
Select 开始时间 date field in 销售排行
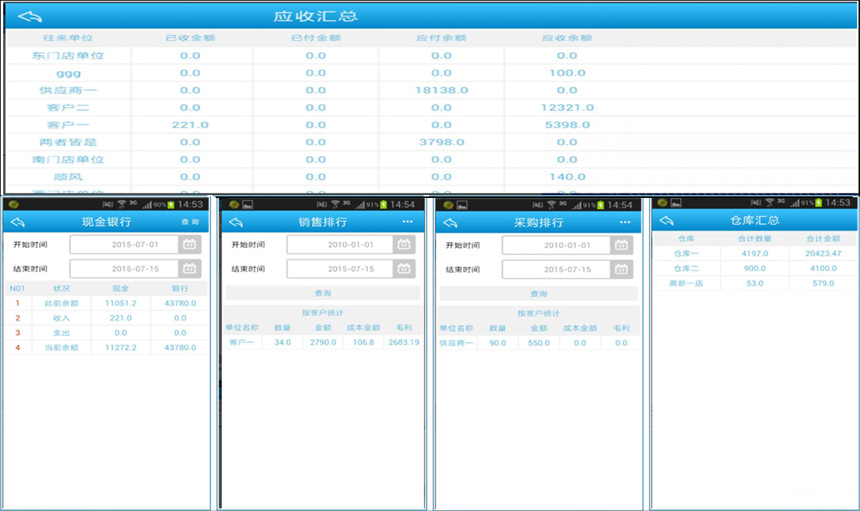[x=340, y=245]
